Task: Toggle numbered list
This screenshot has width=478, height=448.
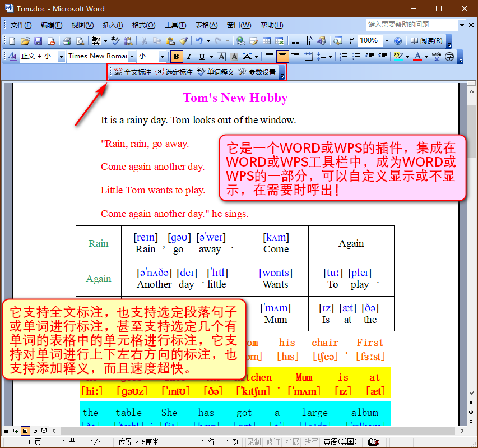Action: pyautogui.click(x=344, y=57)
